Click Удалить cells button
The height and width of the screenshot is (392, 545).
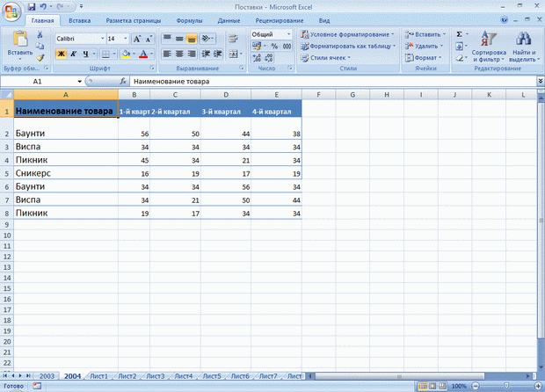click(x=424, y=46)
